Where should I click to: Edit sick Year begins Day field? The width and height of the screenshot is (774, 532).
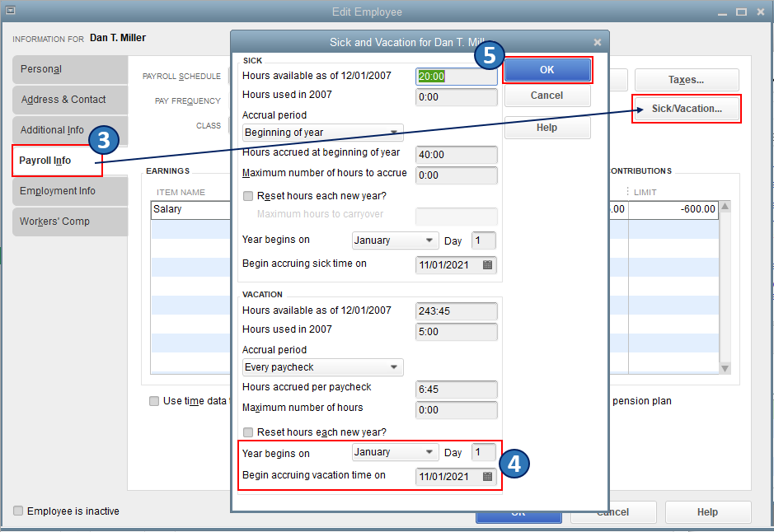tap(484, 240)
